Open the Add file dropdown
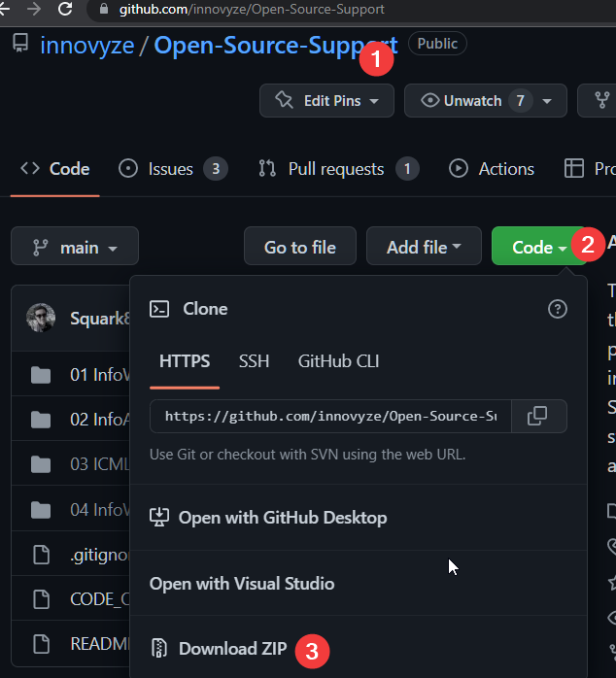Viewport: 616px width, 678px height. (x=424, y=246)
